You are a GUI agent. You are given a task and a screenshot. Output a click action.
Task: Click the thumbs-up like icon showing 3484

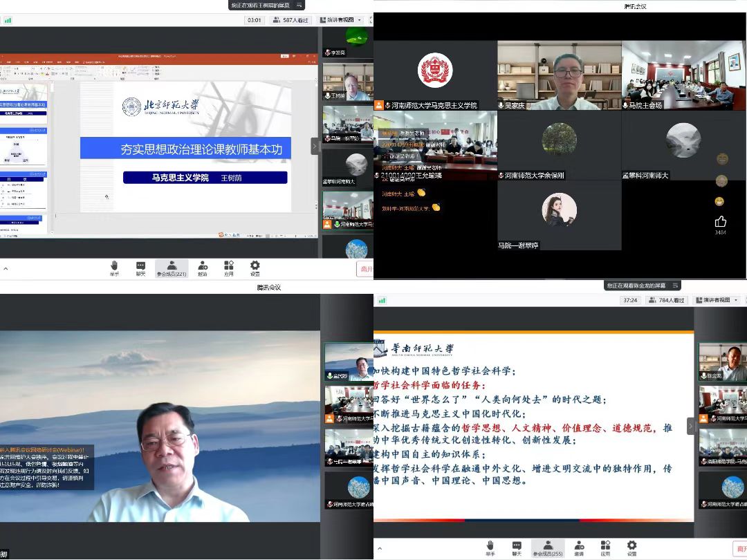721,222
